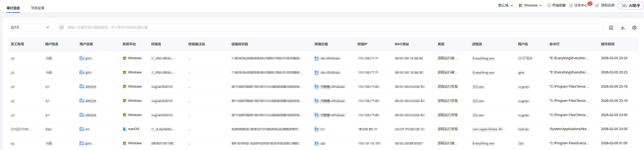Click the advanced search filter icon
The height and width of the screenshot is (150, 644).
click(61, 27)
